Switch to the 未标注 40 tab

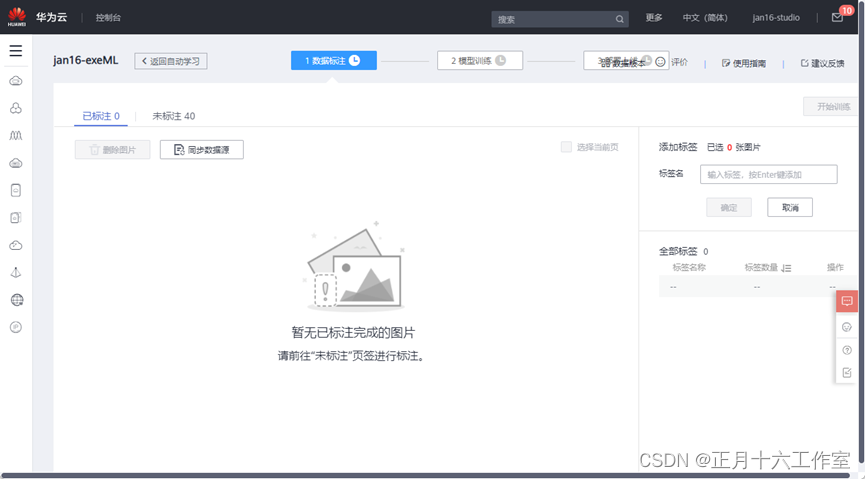click(x=174, y=116)
